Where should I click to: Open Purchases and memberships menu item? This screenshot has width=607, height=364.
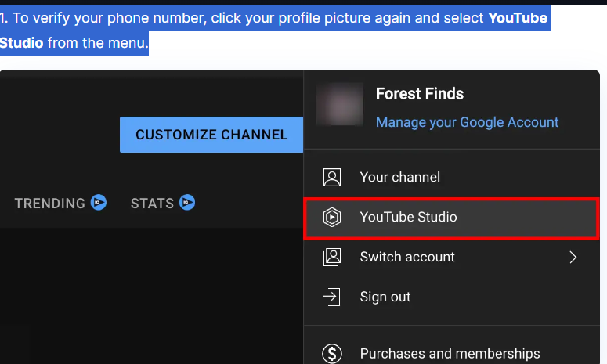click(x=452, y=353)
